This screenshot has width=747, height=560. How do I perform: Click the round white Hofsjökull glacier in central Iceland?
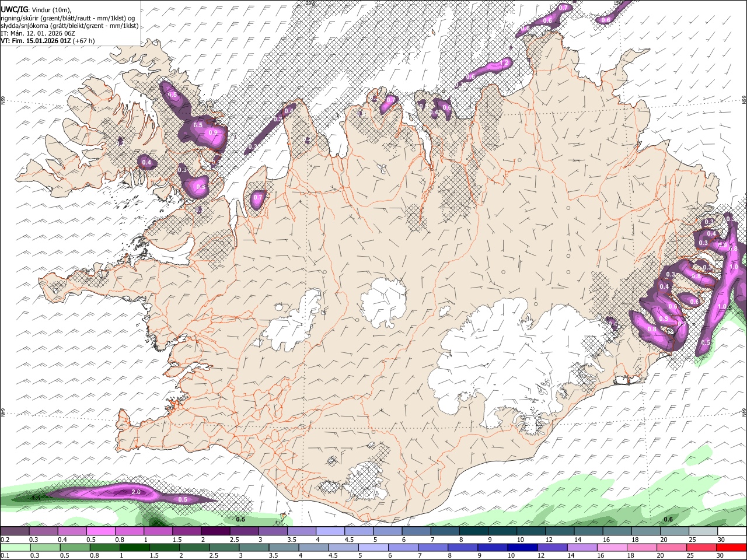click(383, 302)
